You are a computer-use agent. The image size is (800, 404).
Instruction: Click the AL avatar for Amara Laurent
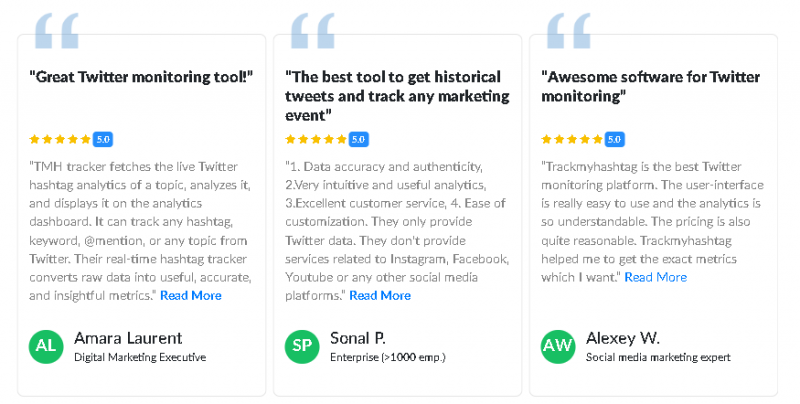coord(46,346)
